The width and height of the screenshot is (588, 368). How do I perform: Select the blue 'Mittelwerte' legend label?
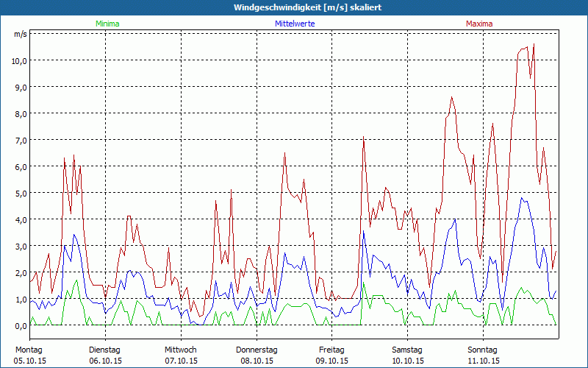295,24
